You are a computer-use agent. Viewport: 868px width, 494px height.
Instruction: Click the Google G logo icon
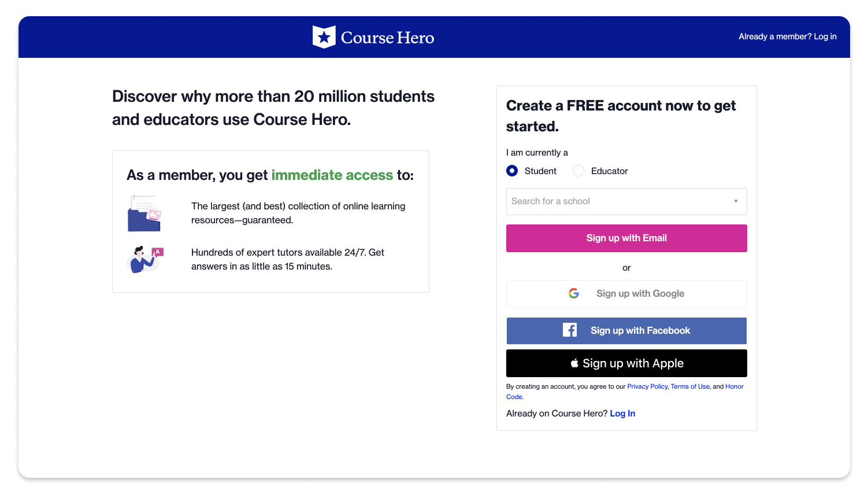pyautogui.click(x=574, y=294)
